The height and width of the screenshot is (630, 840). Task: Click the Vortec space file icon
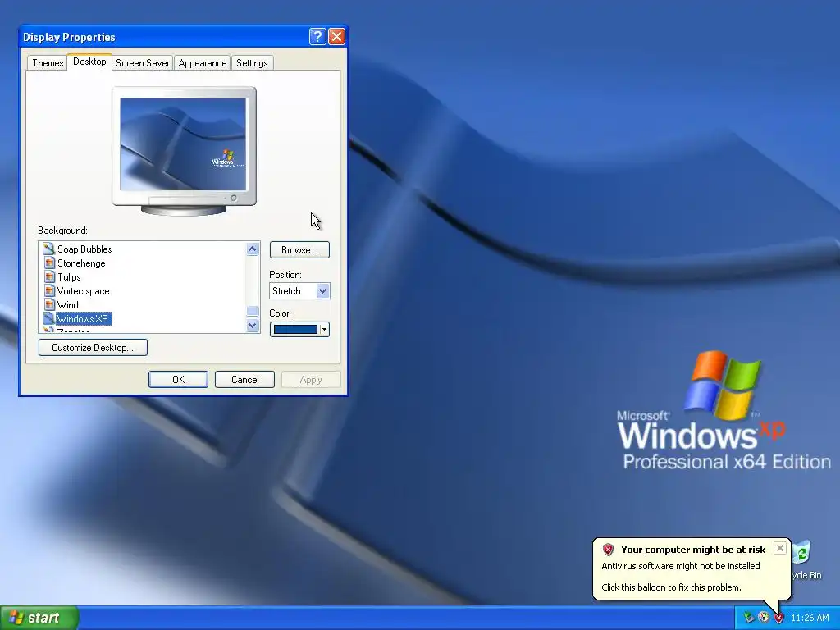pos(48,290)
